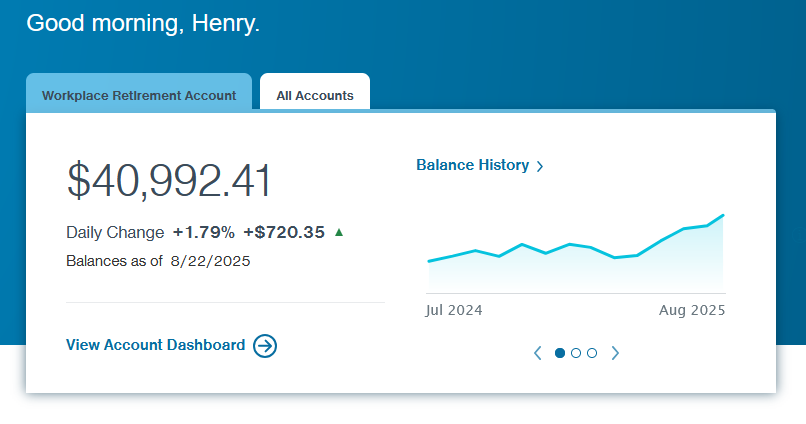
Task: Switch to the All Accounts tab
Action: pos(315,96)
